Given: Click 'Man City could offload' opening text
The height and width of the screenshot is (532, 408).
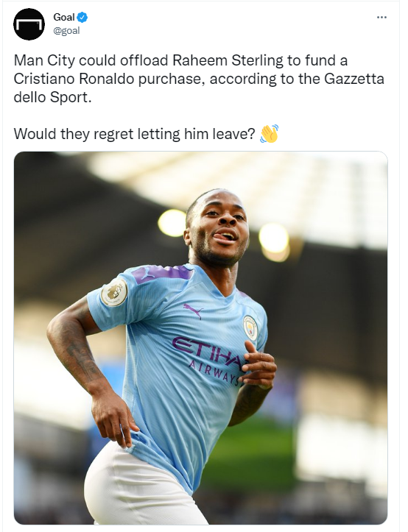Looking at the screenshot, I should coord(91,61).
